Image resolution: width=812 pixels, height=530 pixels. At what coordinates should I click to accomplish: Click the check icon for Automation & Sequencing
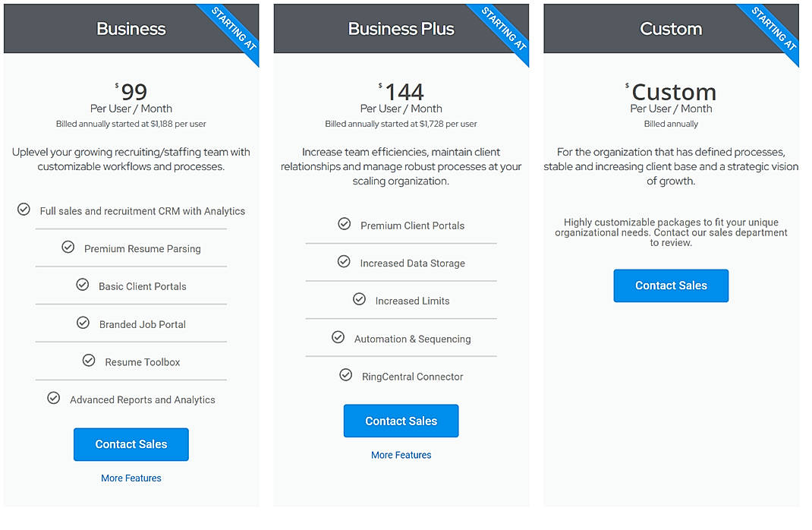click(x=338, y=338)
